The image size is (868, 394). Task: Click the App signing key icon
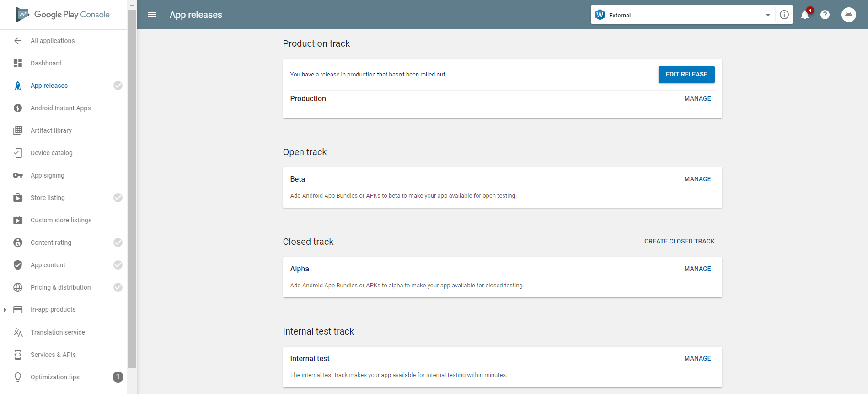click(18, 175)
